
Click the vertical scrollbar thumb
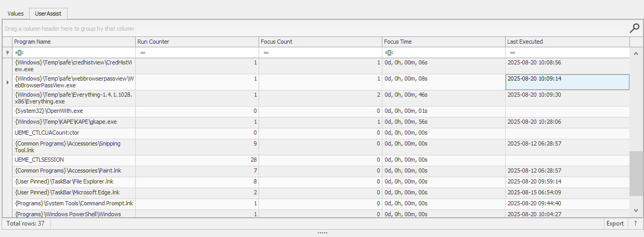point(636,174)
